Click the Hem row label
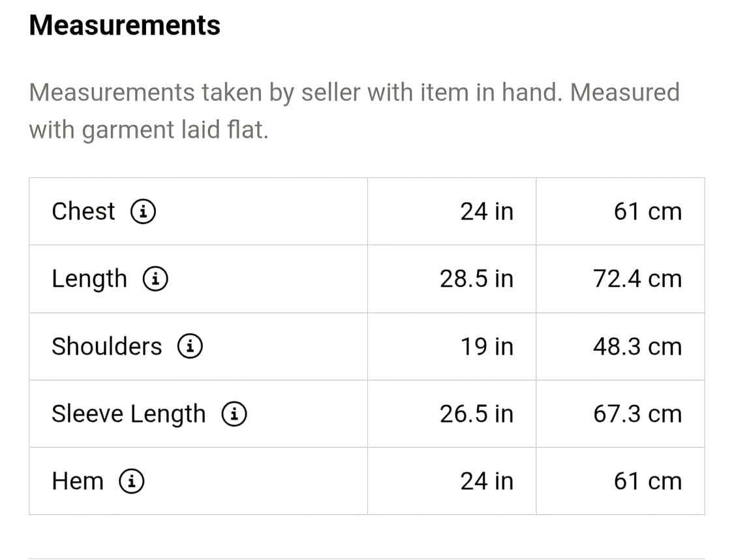This screenshot has width=734, height=560. 77,481
